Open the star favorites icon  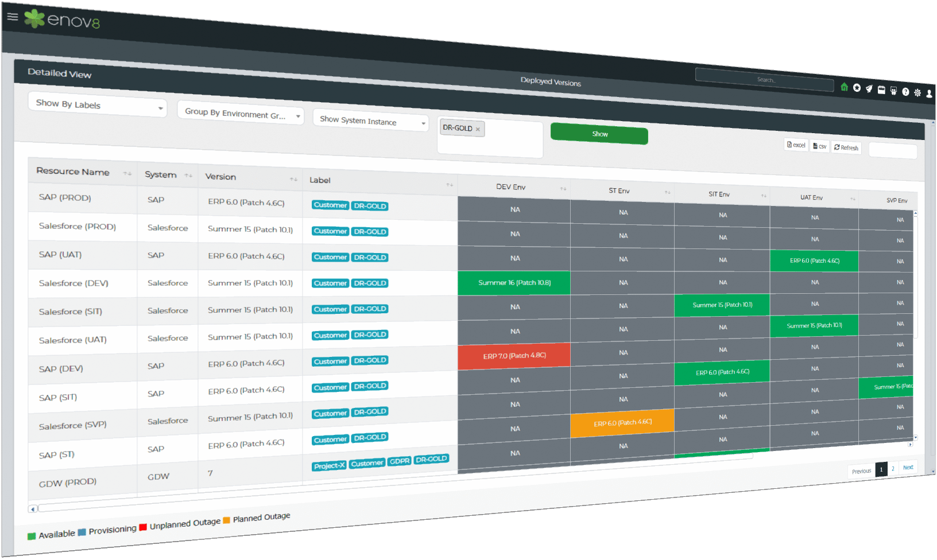tap(857, 88)
